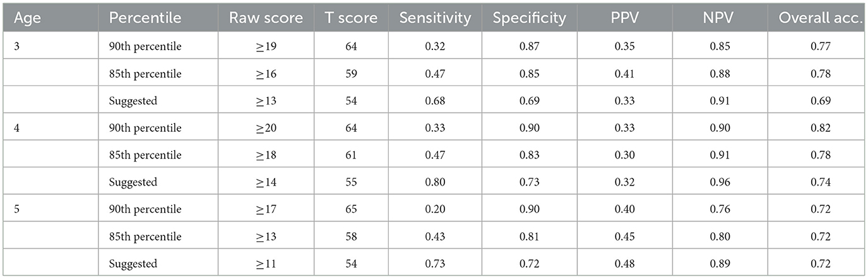This screenshot has height=279, width=868.
Task: Click the PPV column header
Action: point(625,18)
